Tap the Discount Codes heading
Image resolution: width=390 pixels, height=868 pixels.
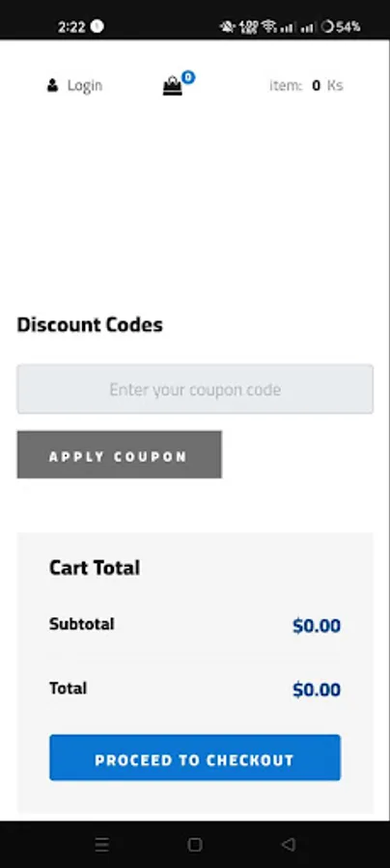click(90, 324)
